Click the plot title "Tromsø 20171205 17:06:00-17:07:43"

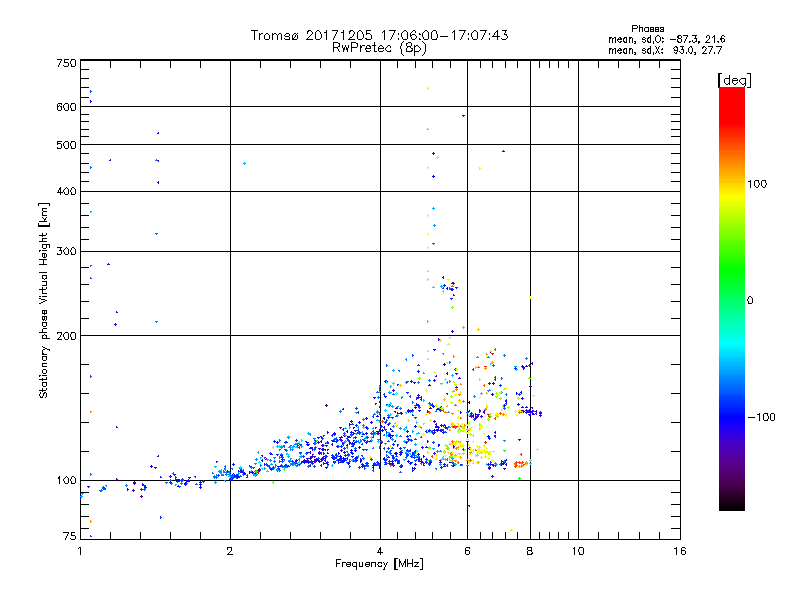(379, 35)
